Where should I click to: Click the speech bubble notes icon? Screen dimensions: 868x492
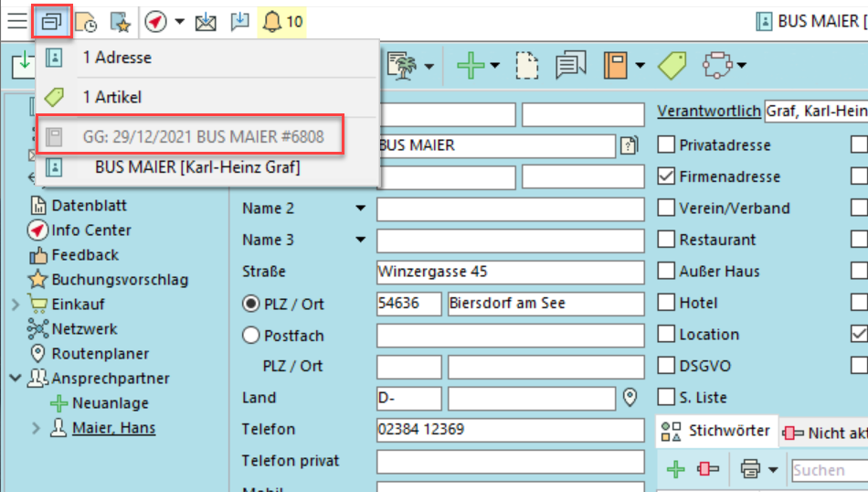pyautogui.click(x=570, y=65)
